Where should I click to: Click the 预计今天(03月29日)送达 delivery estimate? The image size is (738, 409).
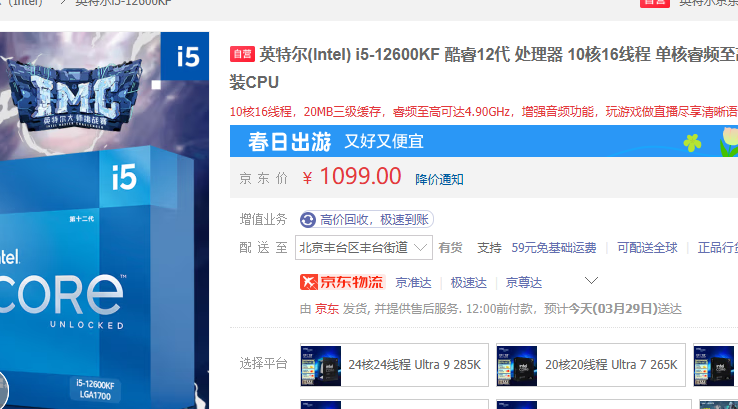613,309
